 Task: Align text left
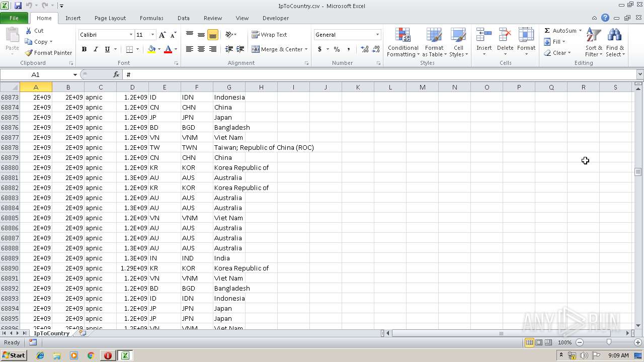point(190,49)
